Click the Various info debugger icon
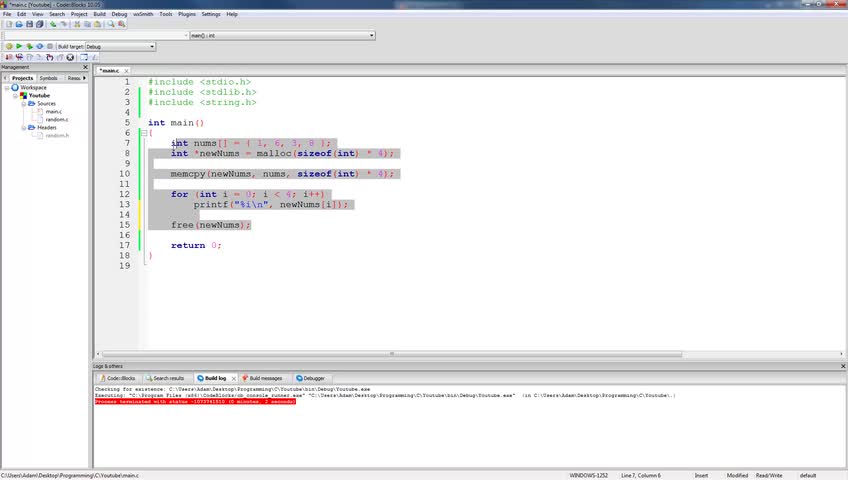 pyautogui.click(x=94, y=57)
